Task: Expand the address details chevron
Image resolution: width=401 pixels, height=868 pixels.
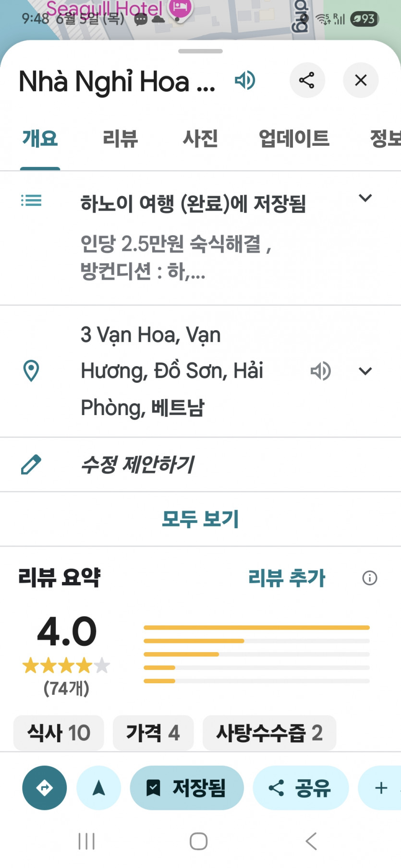Action: pyautogui.click(x=365, y=371)
